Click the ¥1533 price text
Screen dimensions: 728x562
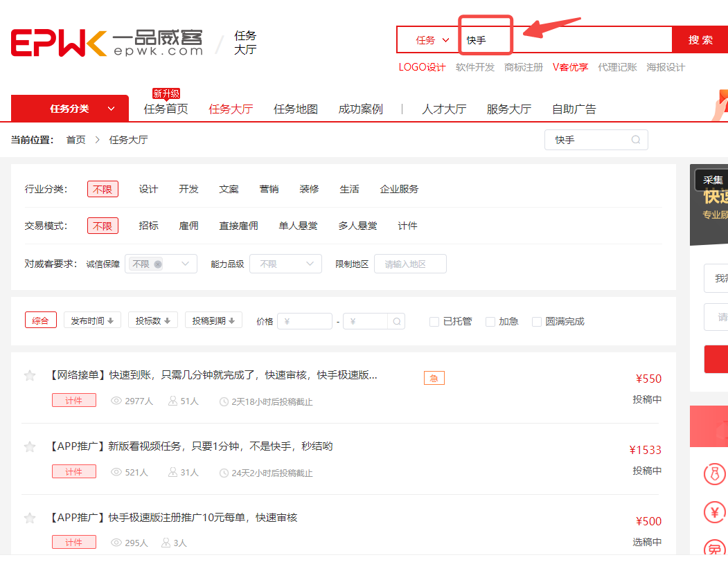coord(646,450)
